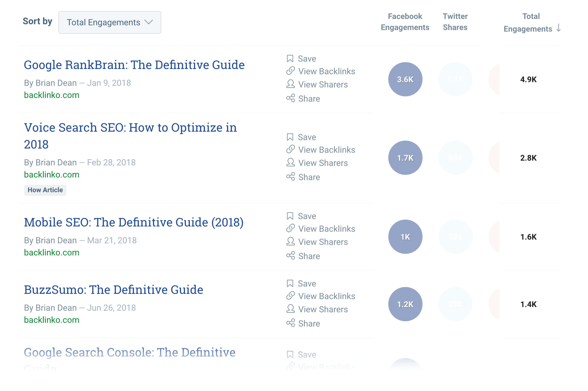Click 'By Brian Dean — Jan 9, 2018' byline

point(77,83)
